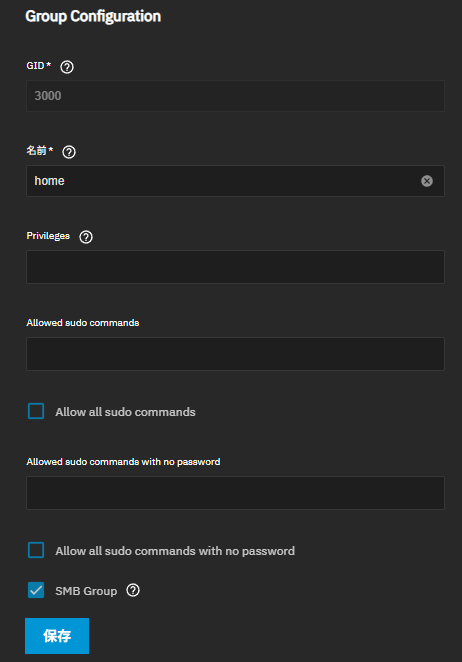This screenshot has width=462, height=662.
Task: Click inside the Allowed sudo commands field
Action: [235, 354]
